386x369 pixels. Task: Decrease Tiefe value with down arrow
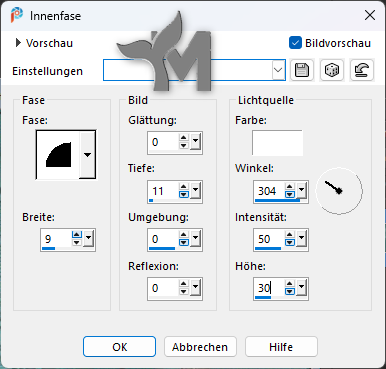coord(184,195)
